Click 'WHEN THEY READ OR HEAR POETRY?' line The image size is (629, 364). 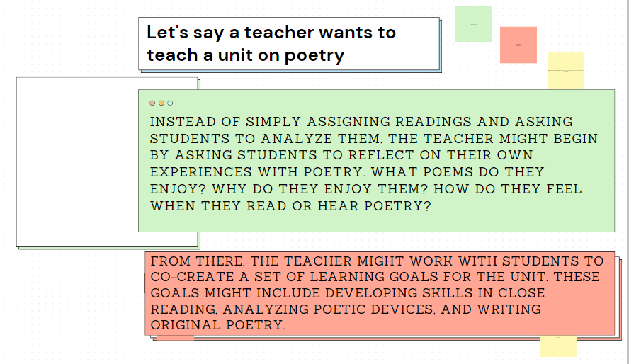[290, 205]
